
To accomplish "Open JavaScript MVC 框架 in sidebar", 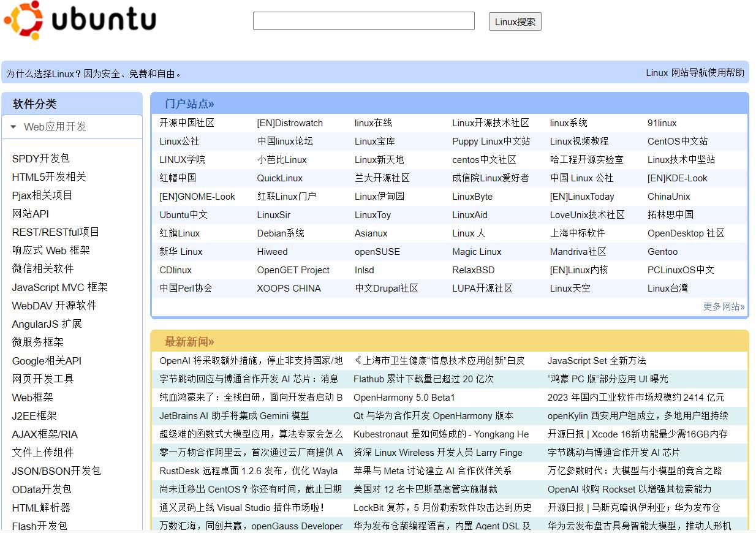I will pos(60,287).
